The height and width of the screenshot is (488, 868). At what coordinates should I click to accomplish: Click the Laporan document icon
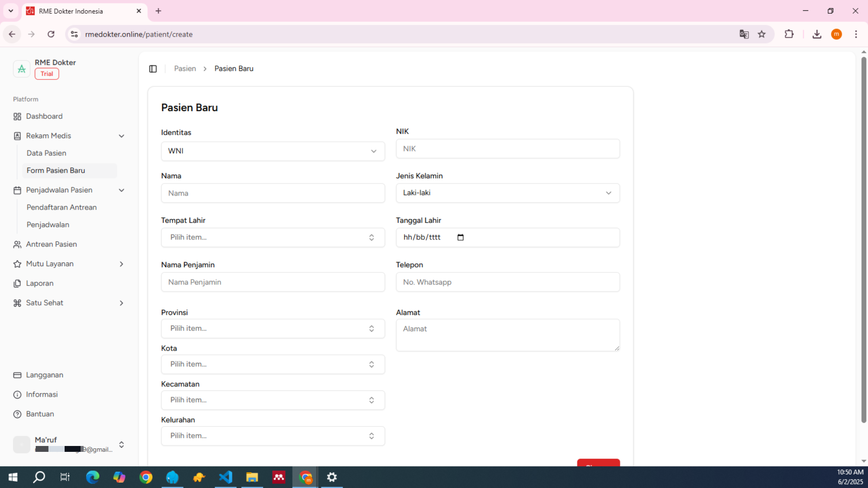[x=17, y=284]
